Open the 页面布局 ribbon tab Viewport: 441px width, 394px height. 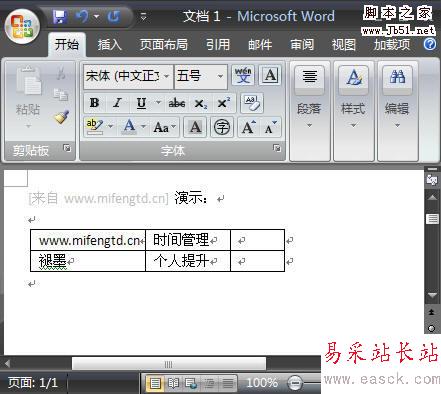[x=164, y=44]
